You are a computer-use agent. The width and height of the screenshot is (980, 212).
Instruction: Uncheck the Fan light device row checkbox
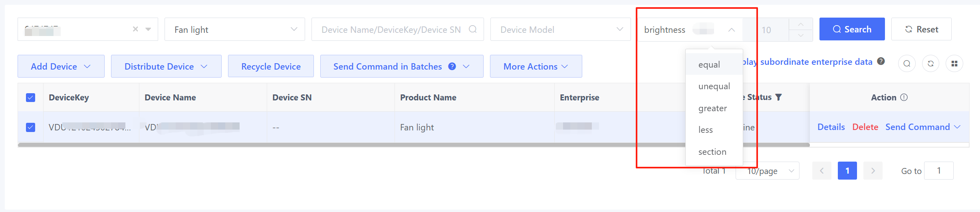[x=30, y=127]
